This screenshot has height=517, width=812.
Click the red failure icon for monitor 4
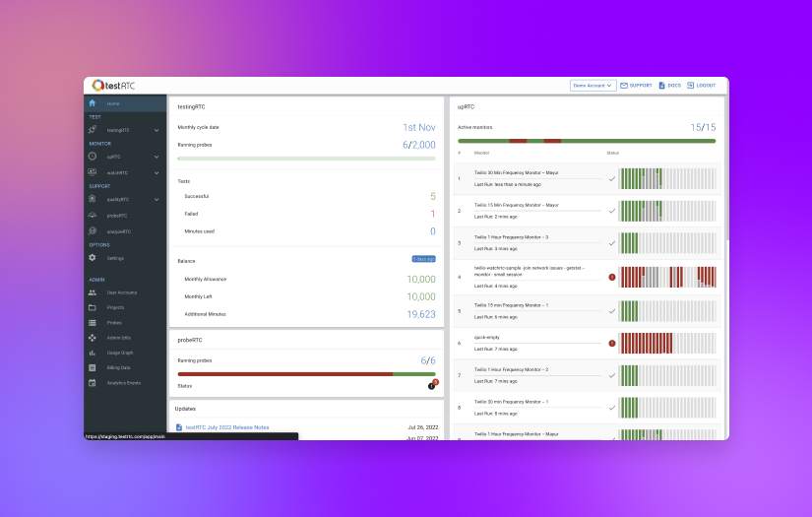(612, 277)
